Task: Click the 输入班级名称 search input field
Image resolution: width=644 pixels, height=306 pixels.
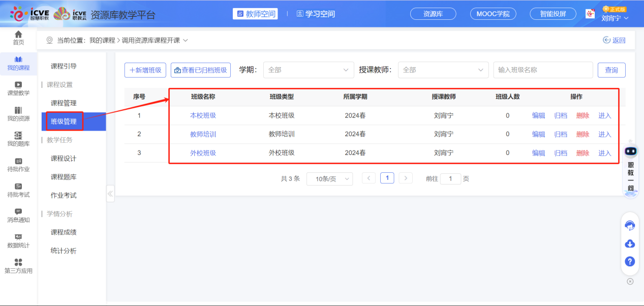Action: pyautogui.click(x=542, y=70)
